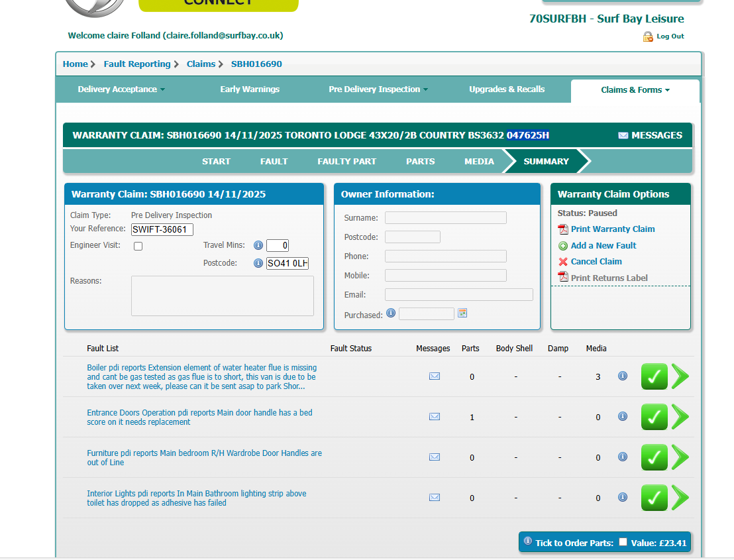Open Messages envelope in claim header
The image size is (734, 560).
click(x=623, y=135)
